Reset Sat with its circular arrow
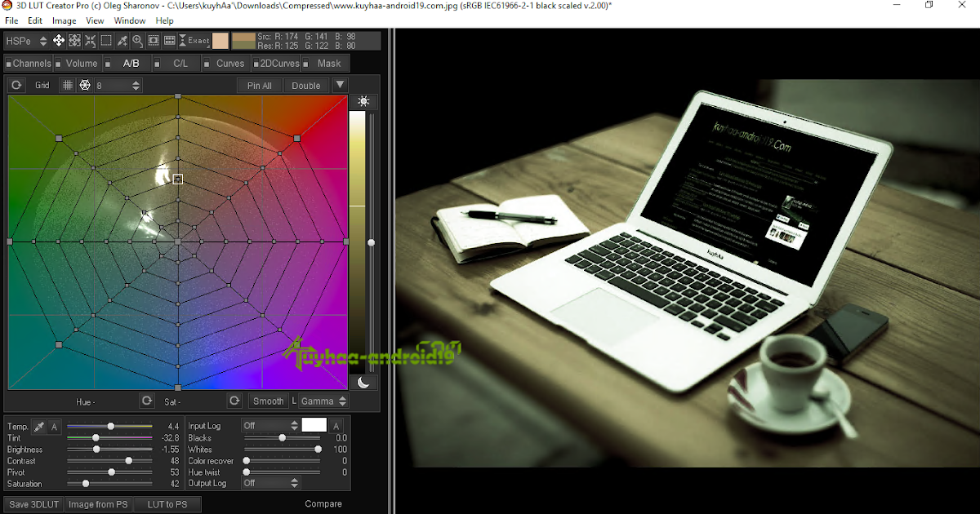Image resolution: width=980 pixels, height=514 pixels. (234, 401)
